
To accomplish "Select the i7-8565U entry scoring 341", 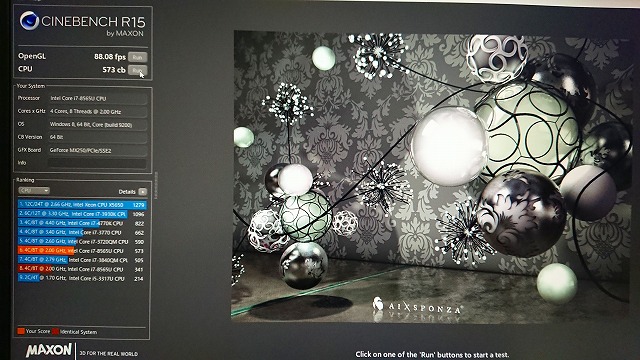I will pyautogui.click(x=82, y=269).
